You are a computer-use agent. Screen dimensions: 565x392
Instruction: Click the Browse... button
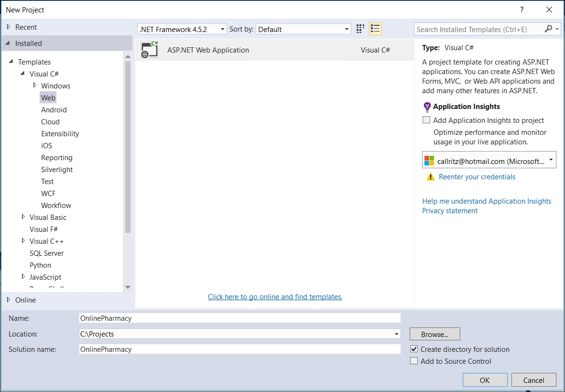(x=435, y=334)
